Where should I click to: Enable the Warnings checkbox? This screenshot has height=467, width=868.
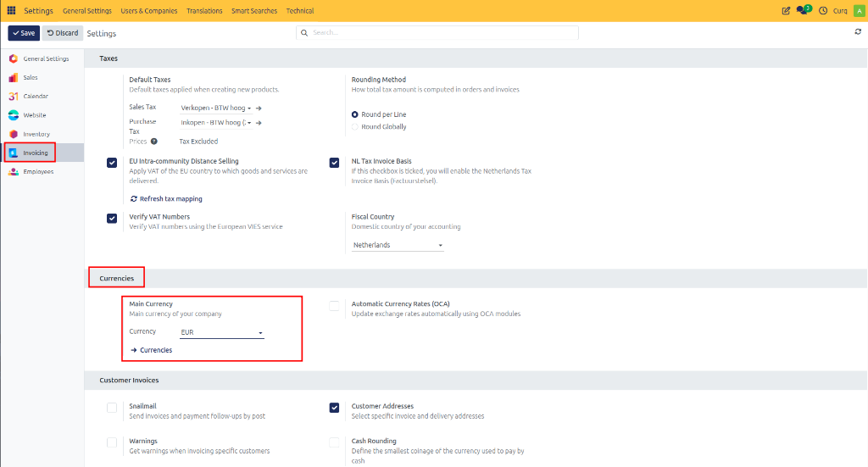112,442
